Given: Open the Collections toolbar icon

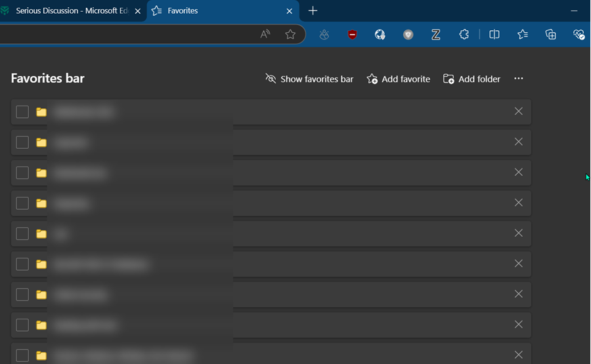Looking at the screenshot, I should (x=551, y=35).
